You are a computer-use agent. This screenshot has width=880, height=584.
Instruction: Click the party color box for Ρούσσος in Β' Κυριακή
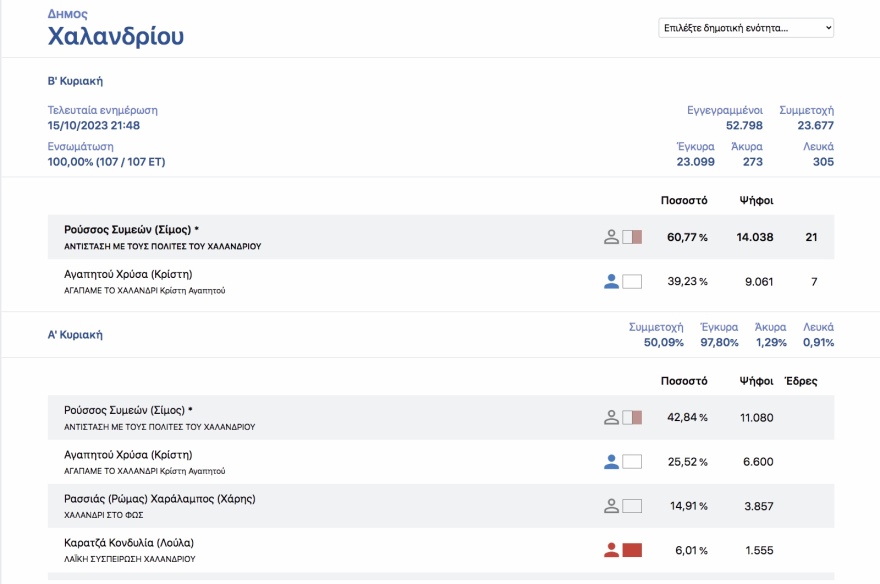[632, 237]
